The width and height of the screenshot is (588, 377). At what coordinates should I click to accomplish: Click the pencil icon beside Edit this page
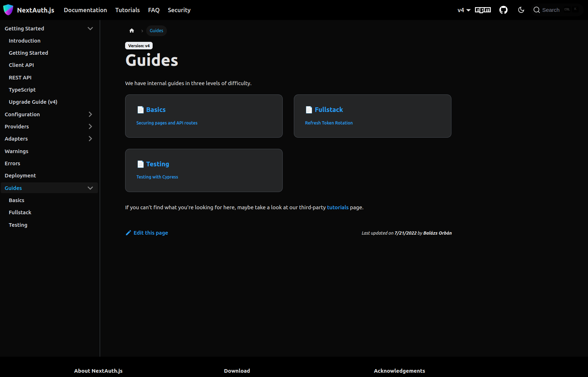tap(128, 233)
